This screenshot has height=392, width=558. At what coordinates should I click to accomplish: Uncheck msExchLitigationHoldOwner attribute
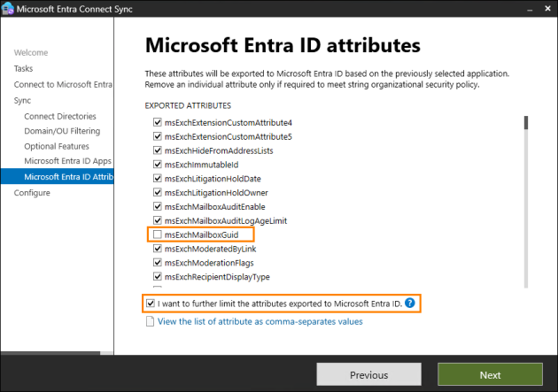click(158, 193)
